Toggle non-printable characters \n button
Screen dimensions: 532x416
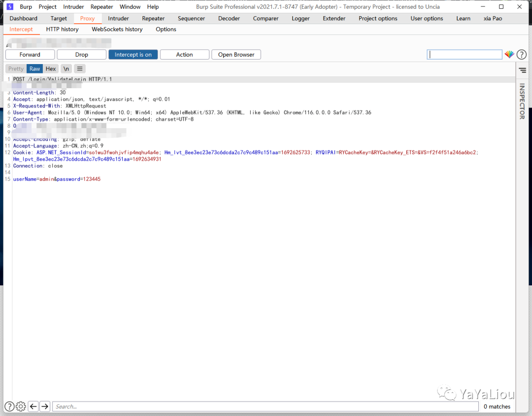click(66, 69)
